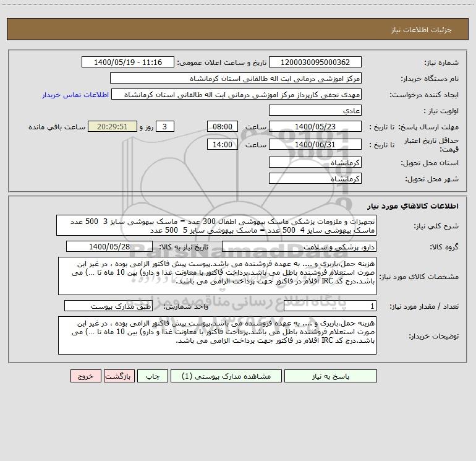The width and height of the screenshot is (476, 461).
Task: Click the label مهلت ارسال پاسخ
Action: [428, 127]
